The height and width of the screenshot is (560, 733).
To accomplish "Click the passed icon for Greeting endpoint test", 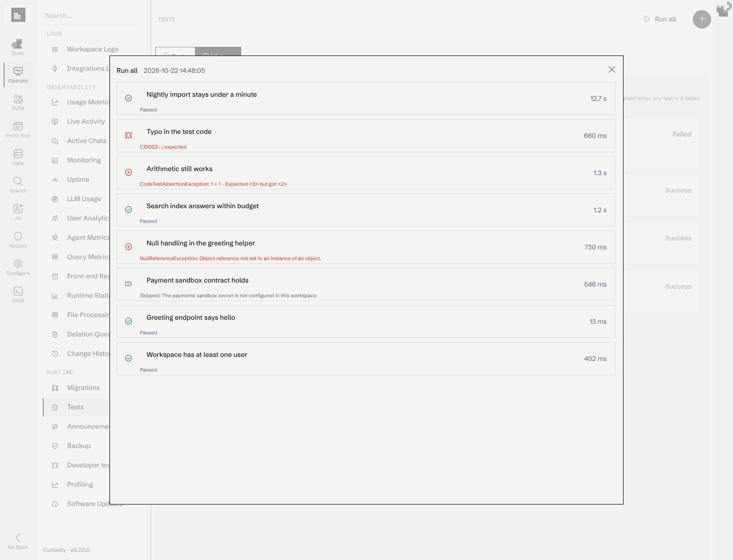I will click(129, 321).
